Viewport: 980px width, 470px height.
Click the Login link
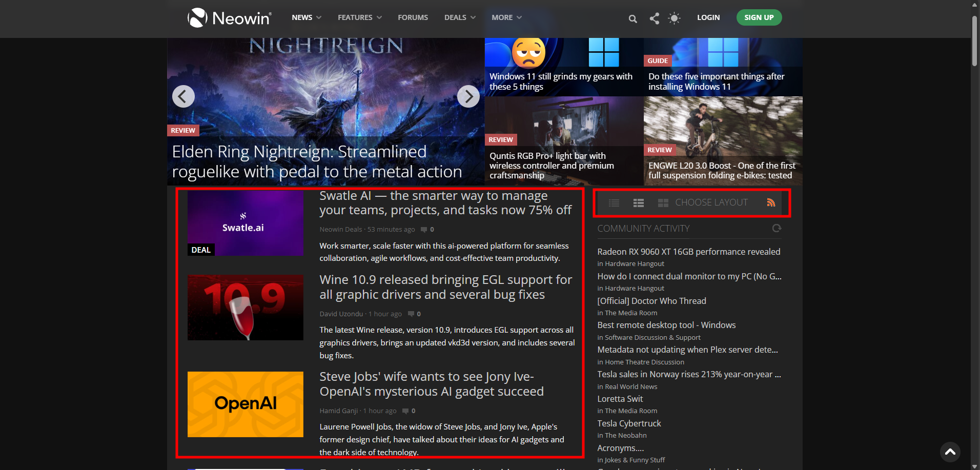pos(708,17)
